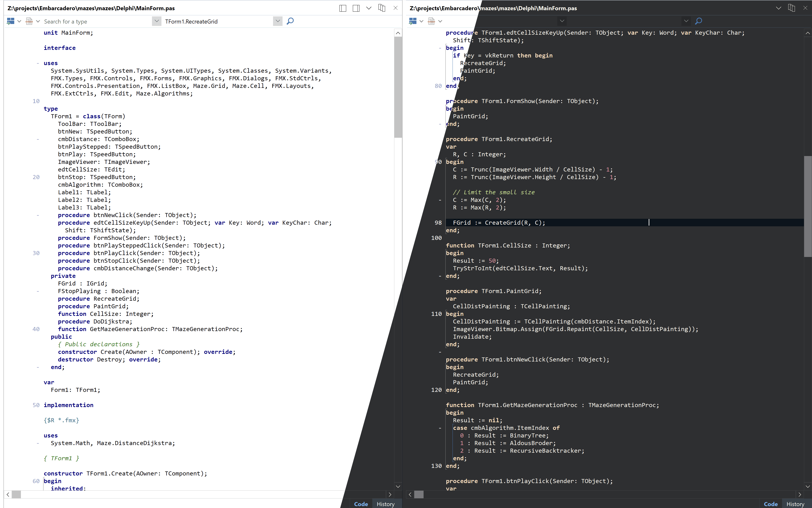Image resolution: width=812 pixels, height=508 pixels.
Task: Click the magnifier search icon in left toolbar
Action: (x=290, y=21)
